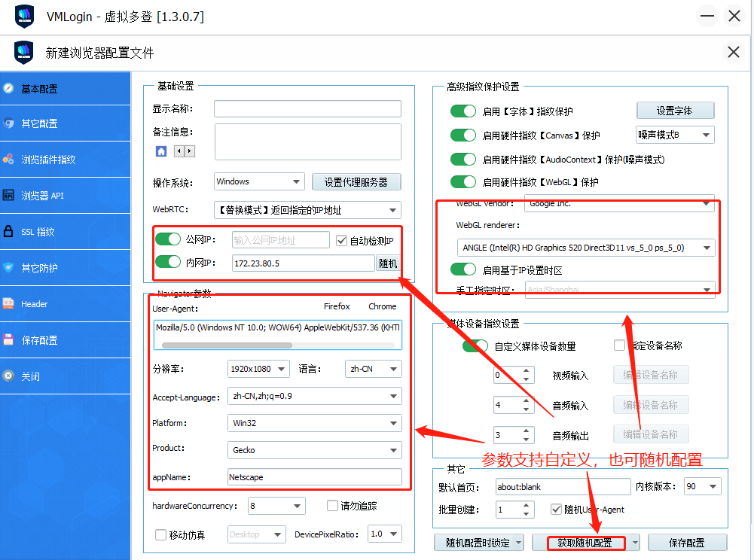This screenshot has width=754, height=560.
Task: Click the lock icon beside SSL 指纹
Action: pyautogui.click(x=8, y=231)
